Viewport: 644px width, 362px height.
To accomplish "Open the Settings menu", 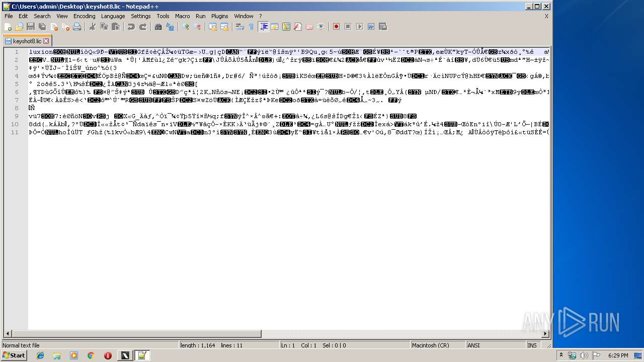I will tap(141, 16).
